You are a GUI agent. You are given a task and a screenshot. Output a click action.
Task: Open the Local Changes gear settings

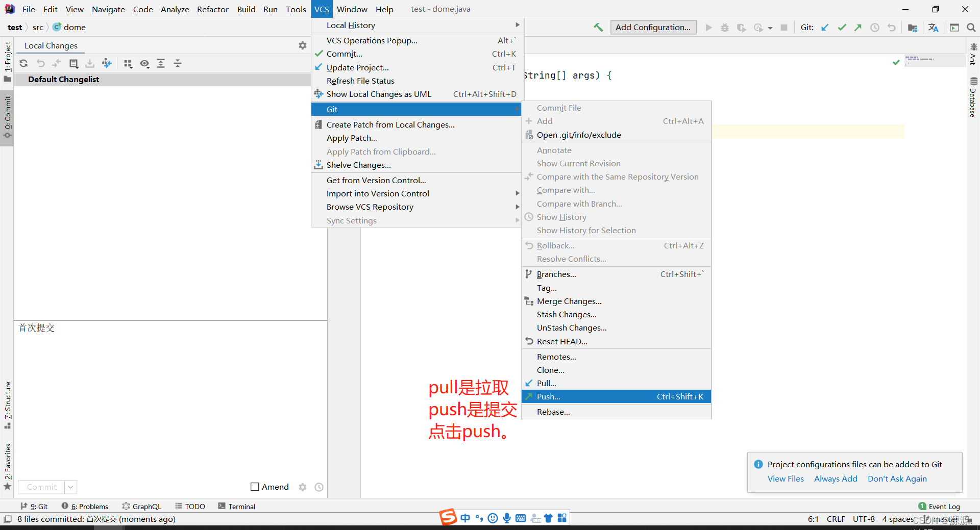point(303,45)
